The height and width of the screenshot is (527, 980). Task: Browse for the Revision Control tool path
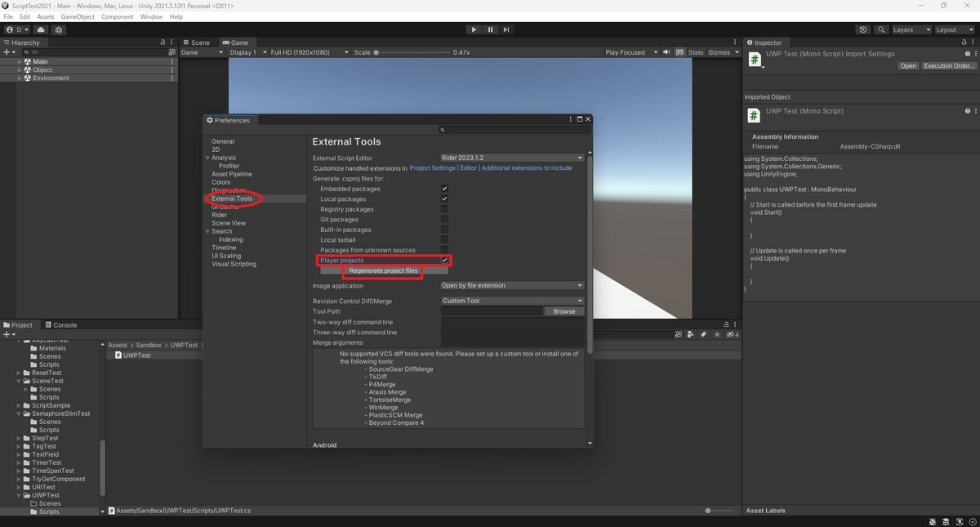click(x=563, y=310)
